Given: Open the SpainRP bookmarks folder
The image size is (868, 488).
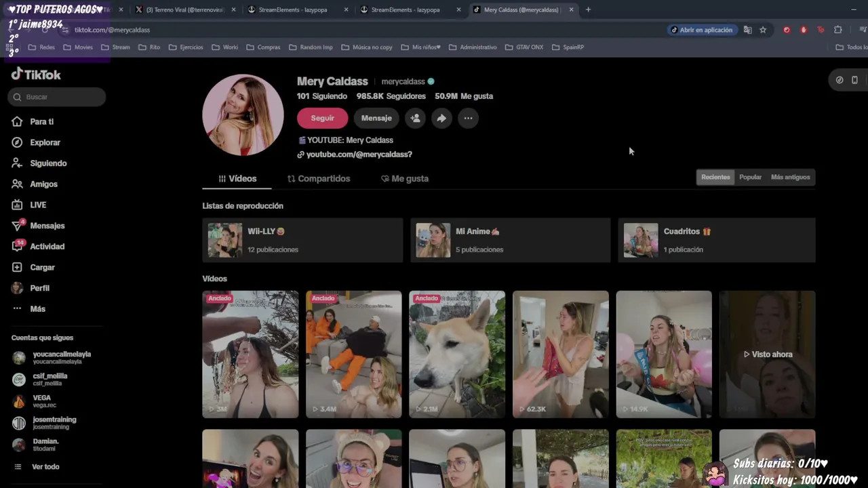Looking at the screenshot, I should (x=568, y=47).
